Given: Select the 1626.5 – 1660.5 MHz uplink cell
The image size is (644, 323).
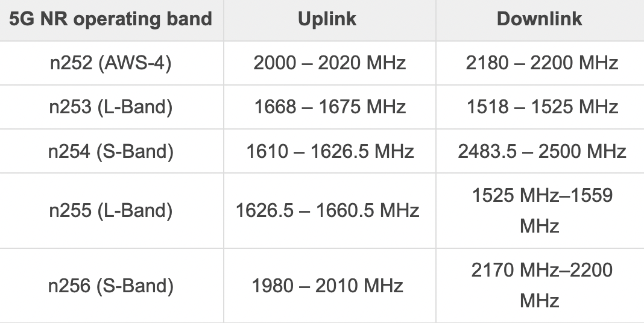Looking at the screenshot, I should tap(327, 210).
